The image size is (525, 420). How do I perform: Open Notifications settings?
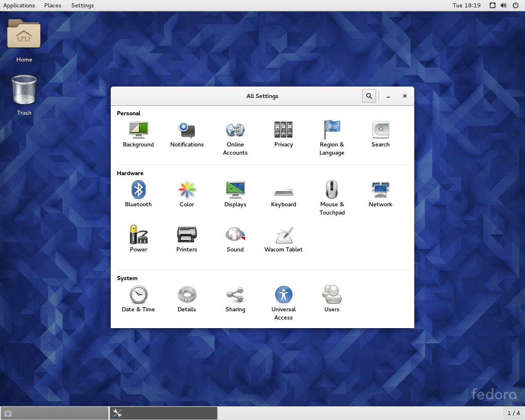(x=187, y=134)
